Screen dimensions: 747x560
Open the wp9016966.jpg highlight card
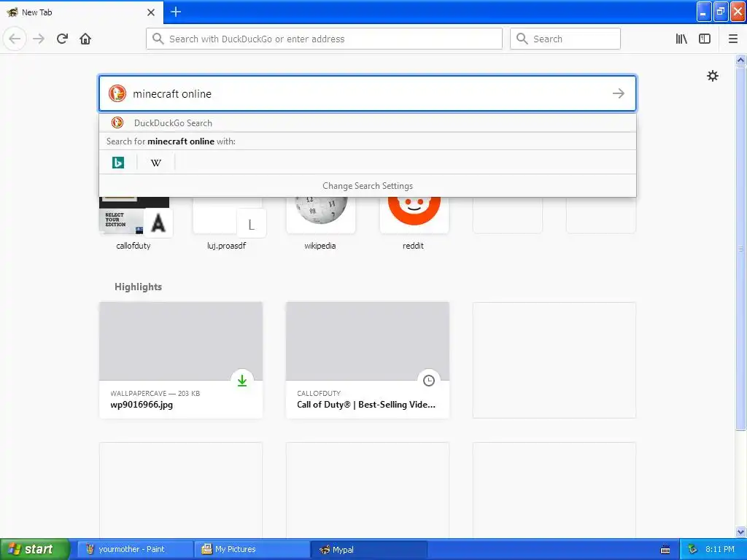(181, 360)
